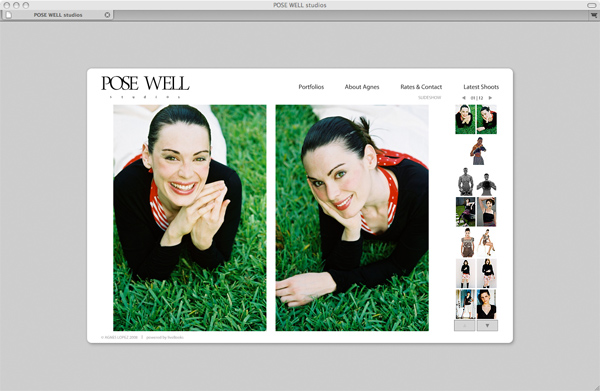
Task: Open the Portfolios menu
Action: click(x=311, y=87)
